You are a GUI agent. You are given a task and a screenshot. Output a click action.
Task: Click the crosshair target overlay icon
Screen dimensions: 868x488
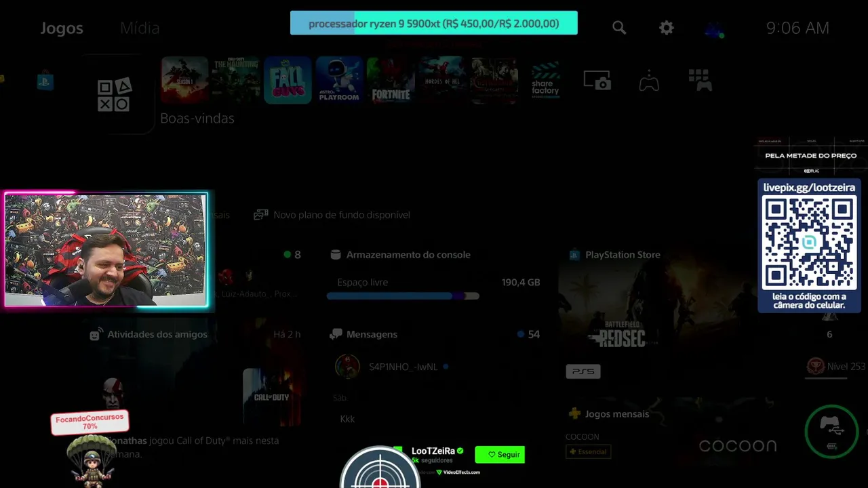(380, 468)
